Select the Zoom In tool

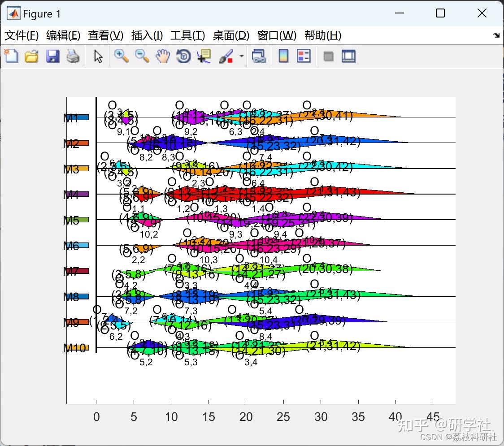coord(121,56)
